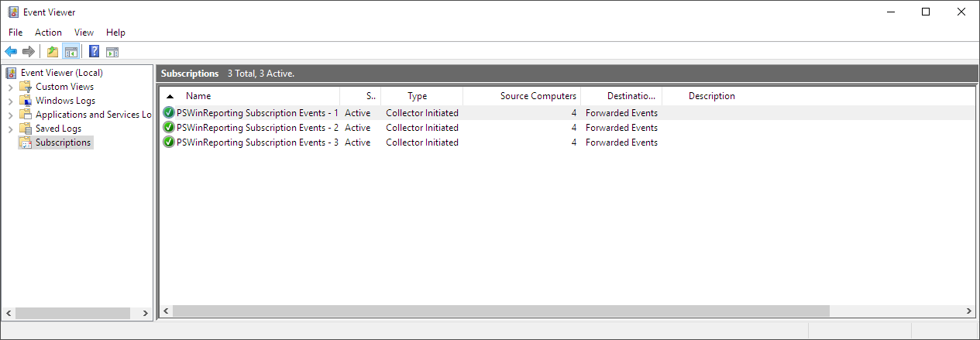Open the View menu

[84, 33]
